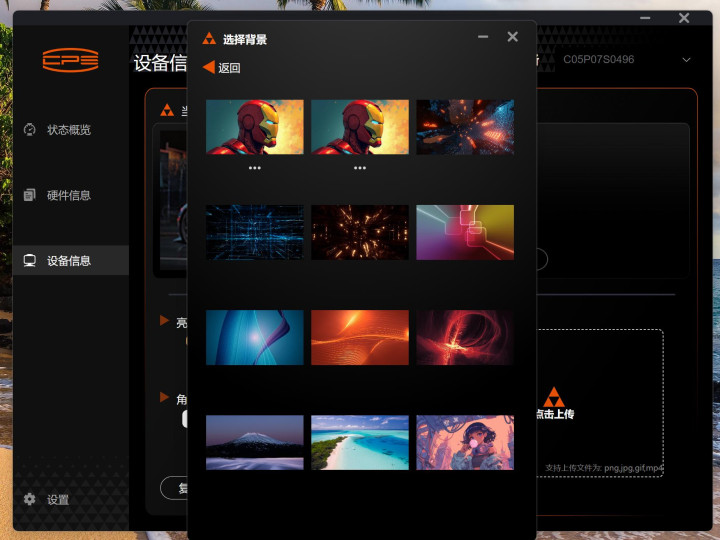720x540 pixels.
Task: Click the 硬件信息 hardware info icon
Action: click(x=30, y=195)
